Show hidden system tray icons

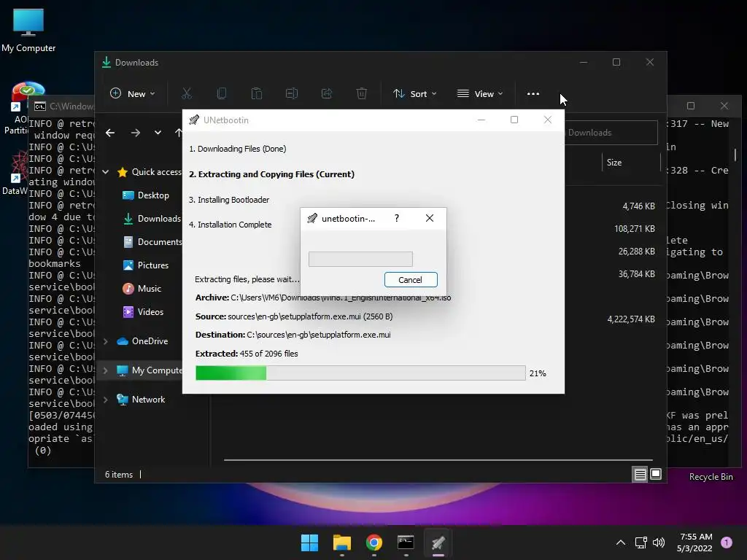[621, 542]
